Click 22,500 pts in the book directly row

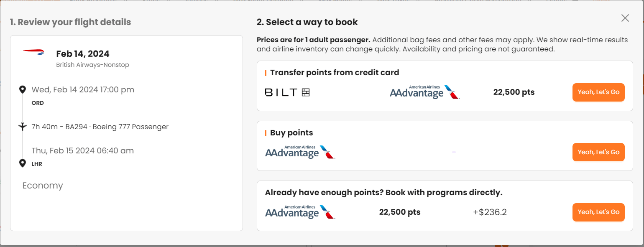click(399, 212)
